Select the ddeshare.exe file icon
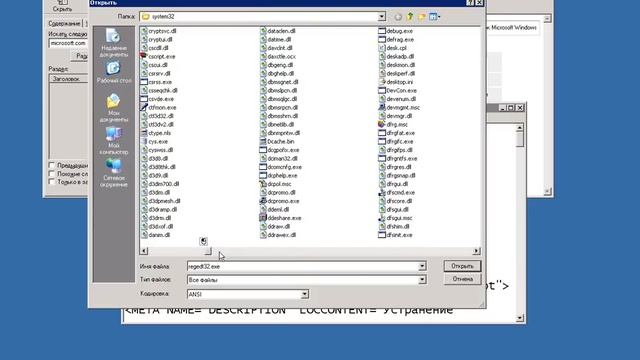Screen dimensions: 640x360 pos(263,218)
